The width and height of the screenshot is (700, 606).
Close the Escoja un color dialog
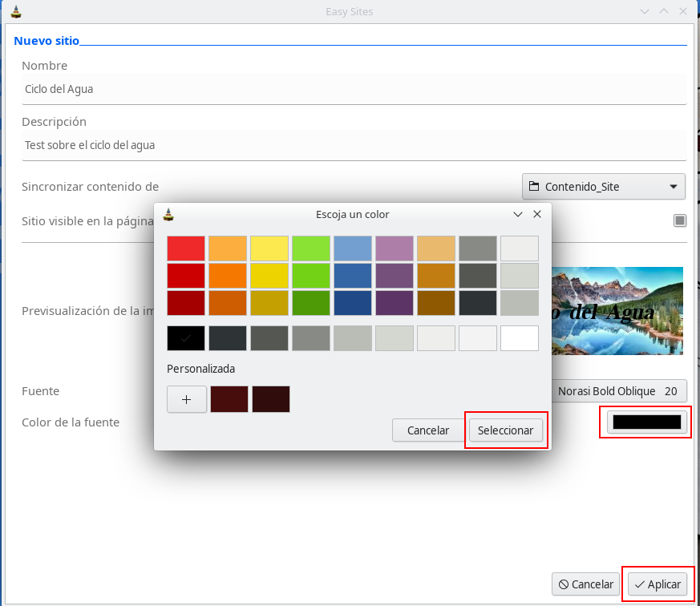(x=537, y=214)
